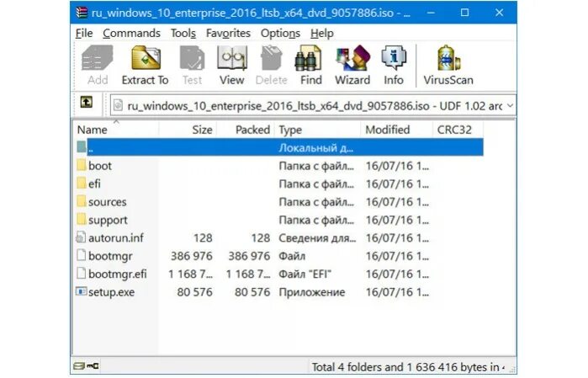The image size is (588, 378).
Task: Click the 'Приложение' type cell
Action: (311, 292)
